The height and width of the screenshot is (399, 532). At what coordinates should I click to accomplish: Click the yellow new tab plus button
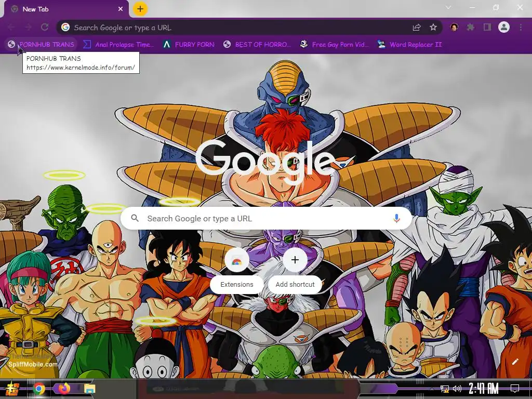[140, 9]
